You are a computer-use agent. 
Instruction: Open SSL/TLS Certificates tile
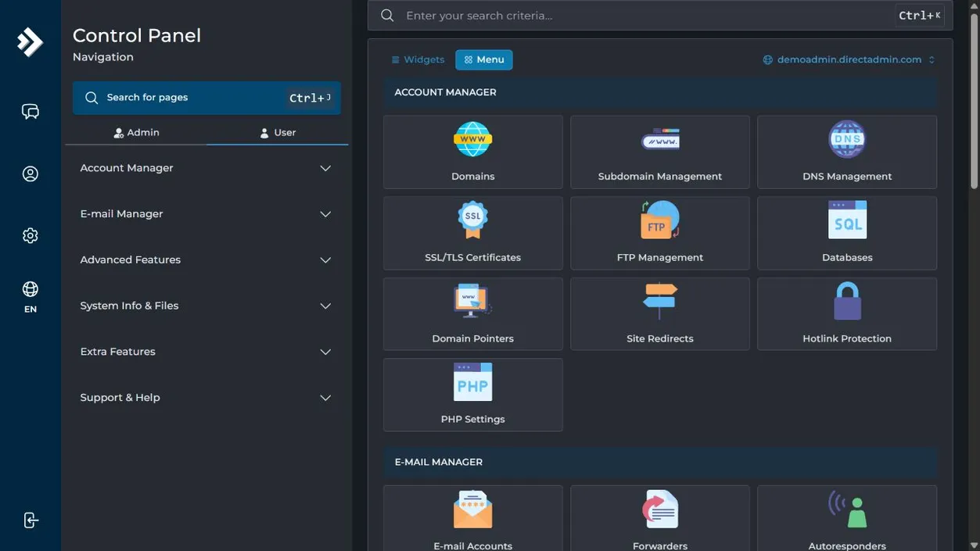pos(472,233)
